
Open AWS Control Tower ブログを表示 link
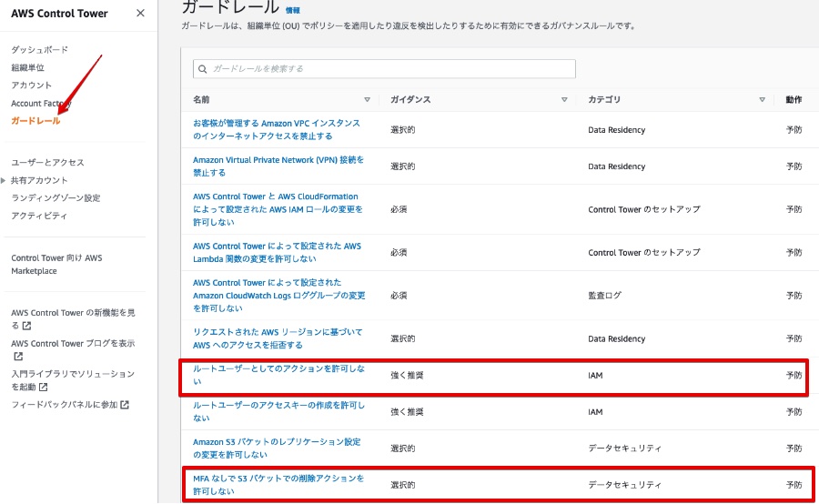73,343
